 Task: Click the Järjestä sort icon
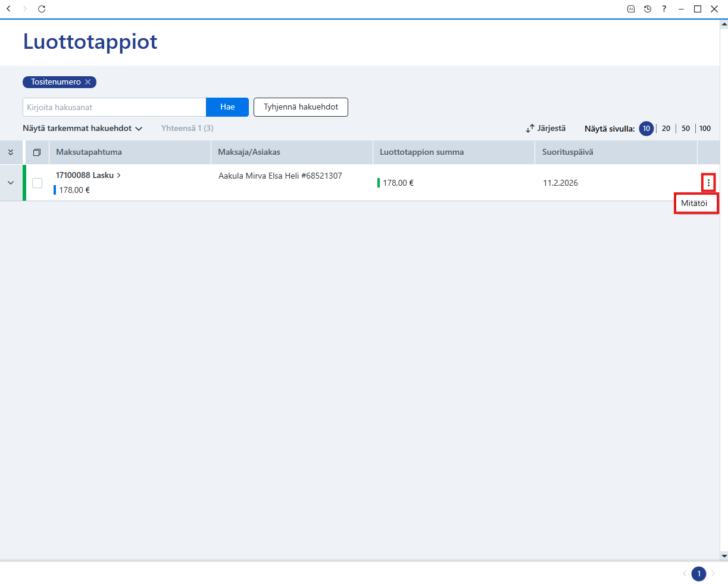click(530, 129)
